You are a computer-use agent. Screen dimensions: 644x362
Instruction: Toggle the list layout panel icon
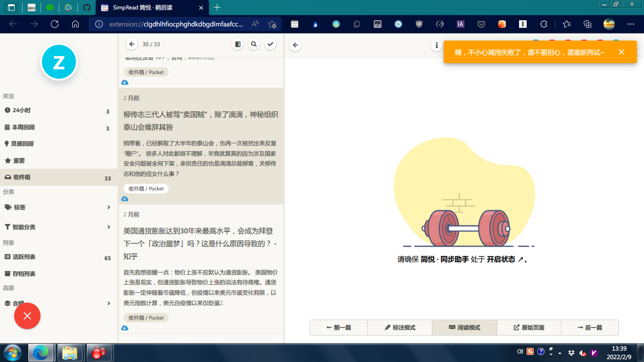(238, 44)
